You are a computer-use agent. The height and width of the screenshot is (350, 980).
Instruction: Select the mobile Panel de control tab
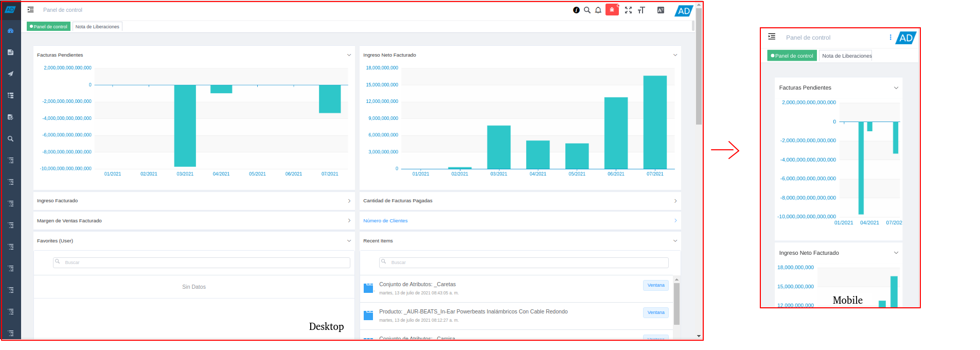point(792,56)
